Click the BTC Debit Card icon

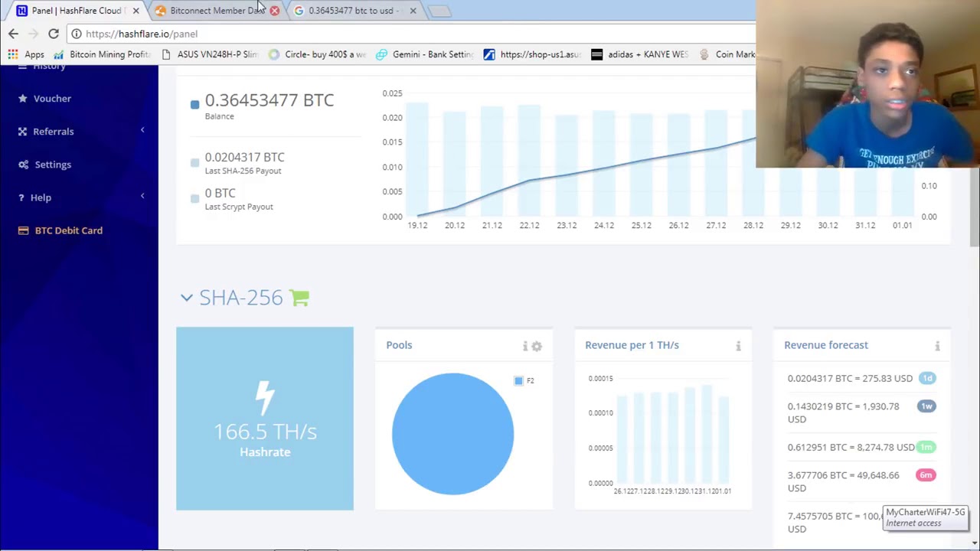pos(23,230)
